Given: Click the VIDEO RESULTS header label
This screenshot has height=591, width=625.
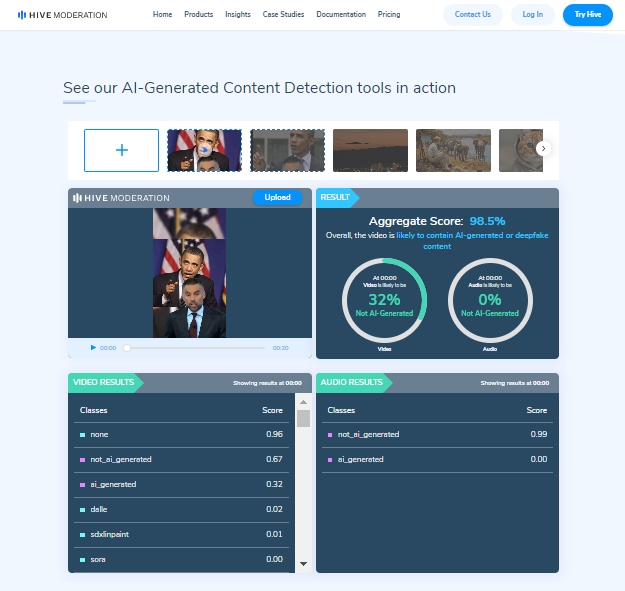Looking at the screenshot, I should tap(104, 382).
